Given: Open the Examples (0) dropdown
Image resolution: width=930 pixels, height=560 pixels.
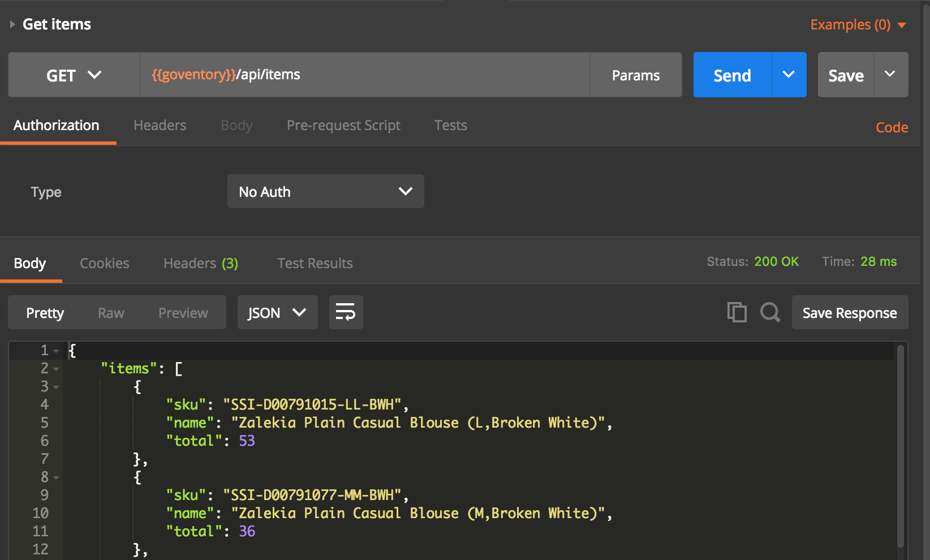Looking at the screenshot, I should tap(858, 24).
